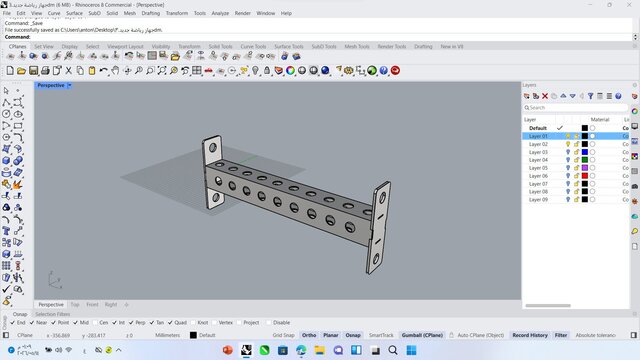Open the File menu

click(7, 13)
